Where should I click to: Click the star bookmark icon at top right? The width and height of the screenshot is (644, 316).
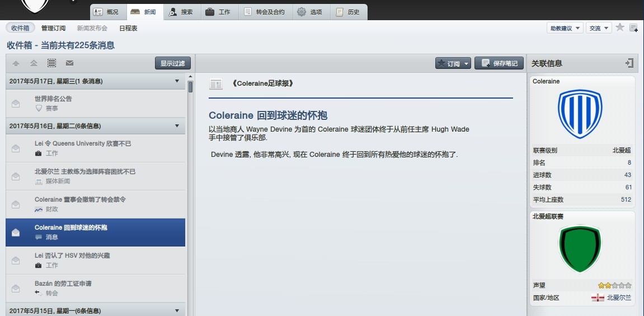pyautogui.click(x=620, y=27)
